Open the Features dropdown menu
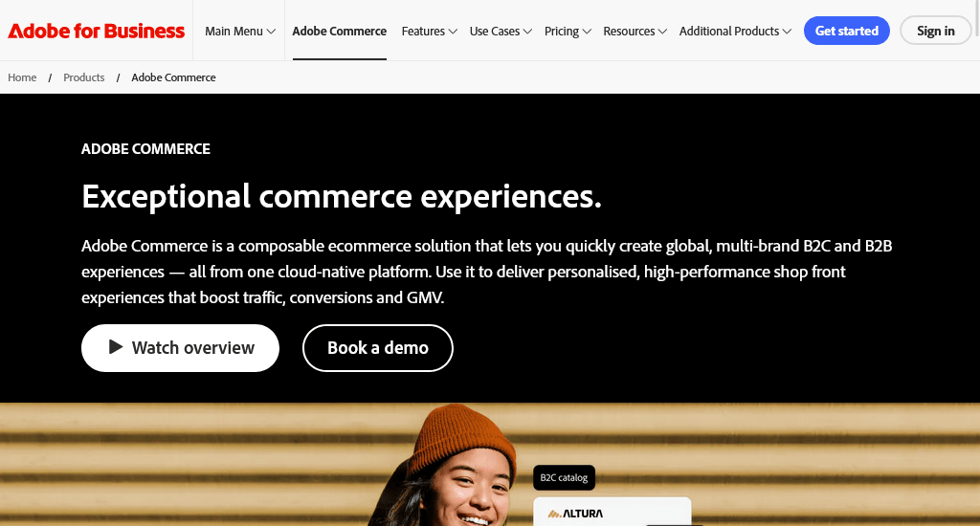Image resolution: width=980 pixels, height=526 pixels. (x=430, y=31)
